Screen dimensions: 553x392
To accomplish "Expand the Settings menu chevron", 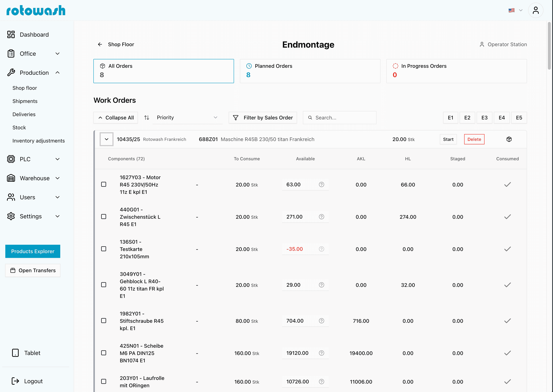I will click(57, 216).
